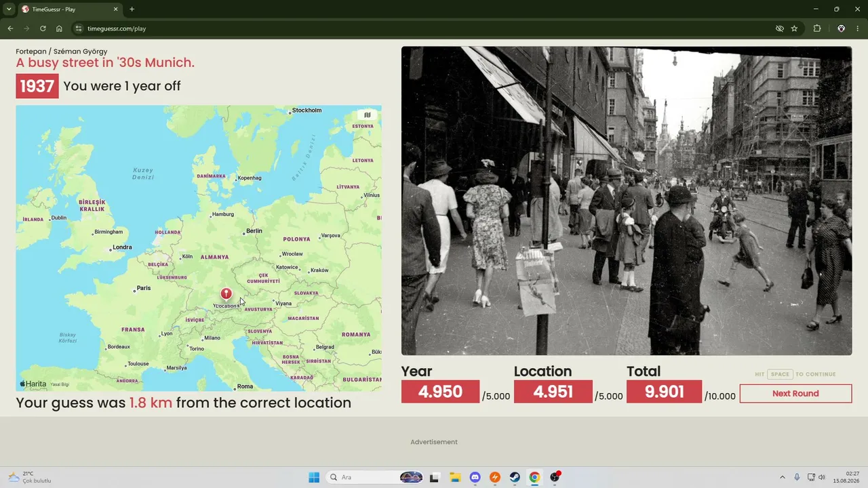Open the Chrome profile avatar
The width and height of the screenshot is (868, 488).
841,28
